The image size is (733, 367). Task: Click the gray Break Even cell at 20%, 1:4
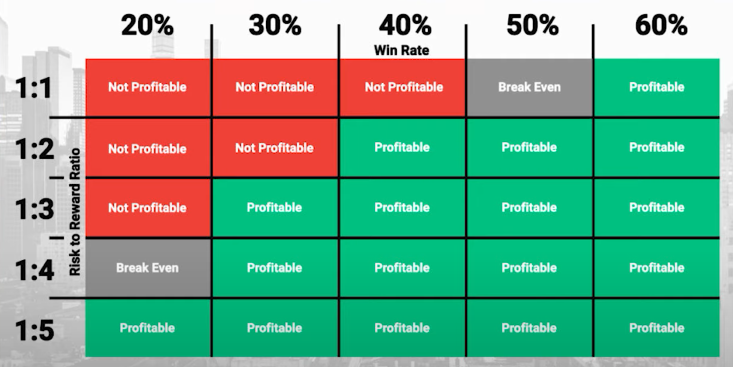point(148,268)
